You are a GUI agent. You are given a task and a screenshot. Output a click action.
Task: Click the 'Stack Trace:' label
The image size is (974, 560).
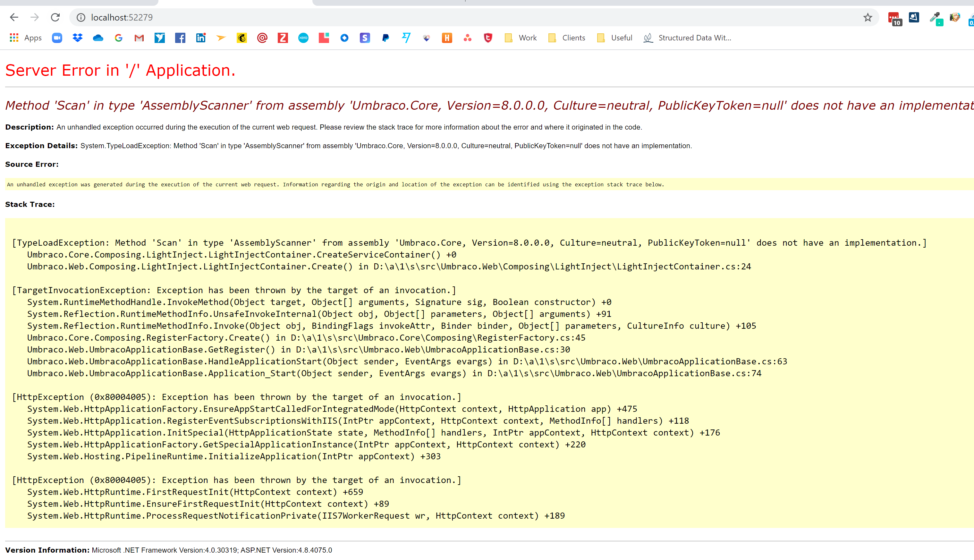coord(30,204)
